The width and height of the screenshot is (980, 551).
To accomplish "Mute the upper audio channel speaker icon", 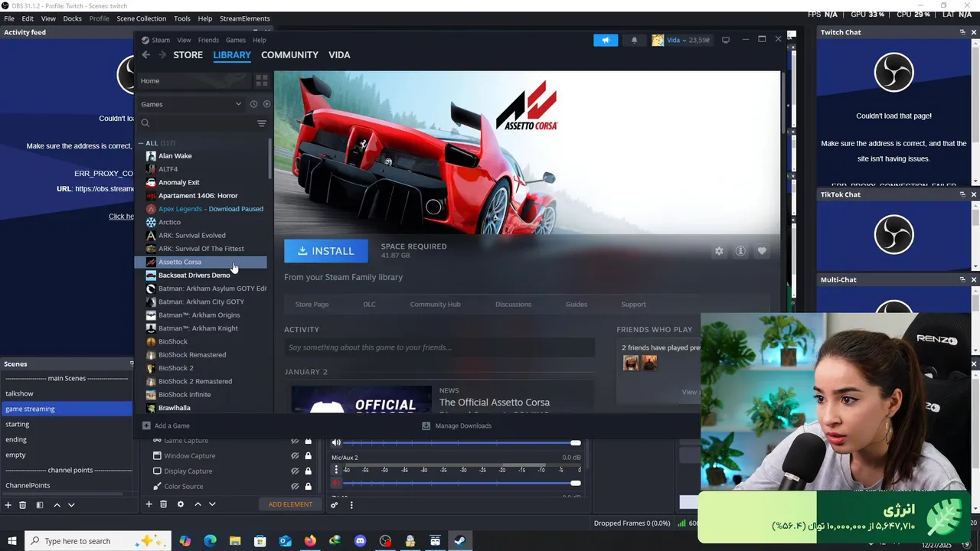I will 336,442.
